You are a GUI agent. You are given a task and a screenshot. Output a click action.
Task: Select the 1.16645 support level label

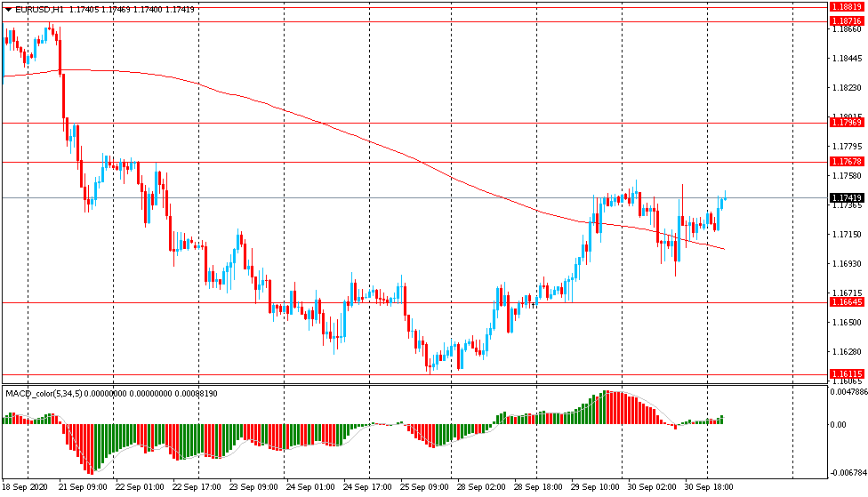click(847, 302)
